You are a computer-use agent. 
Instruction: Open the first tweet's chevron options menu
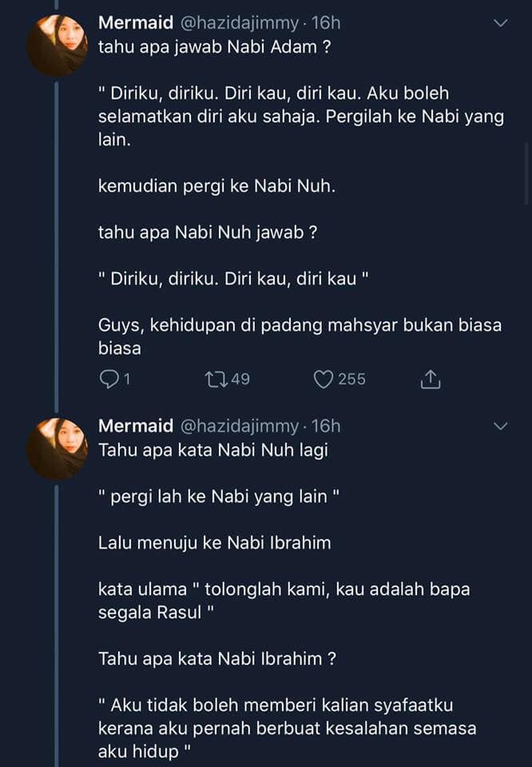click(x=501, y=23)
